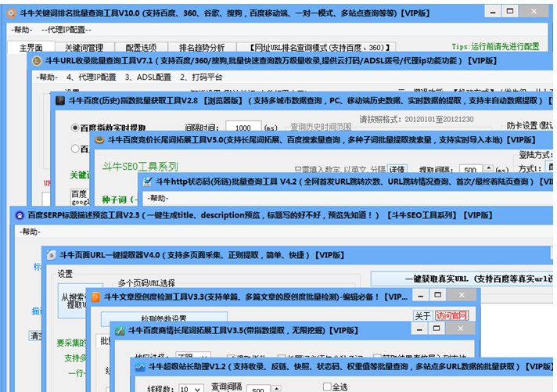Click the 斗牛超级站长助理 window icon
This screenshot has width=557, height=392.
pos(140,366)
